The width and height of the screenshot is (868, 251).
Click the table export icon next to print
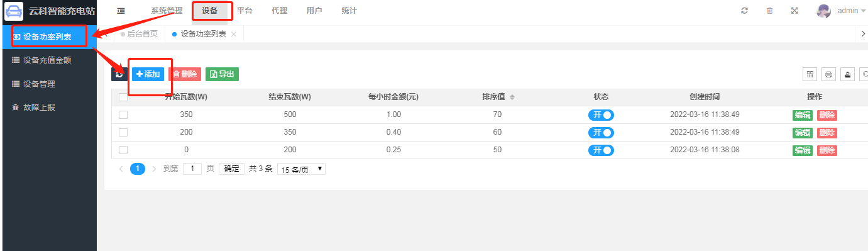pyautogui.click(x=848, y=74)
